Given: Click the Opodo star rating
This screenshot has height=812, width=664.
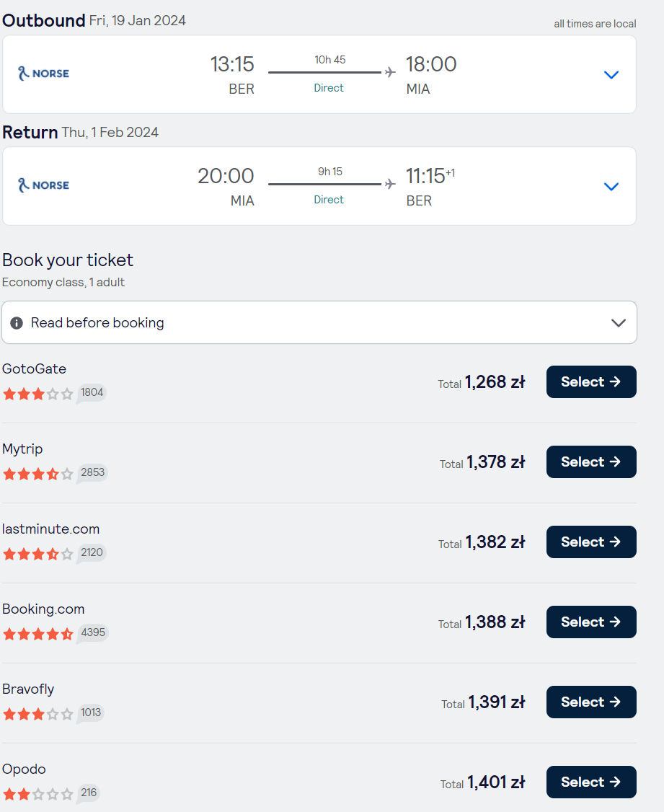Looking at the screenshot, I should [37, 794].
